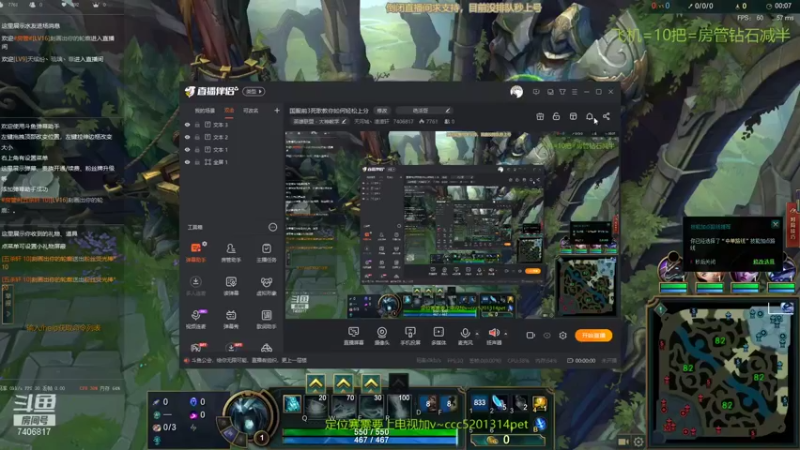Toggle visibility of the 文本1 layer
The width and height of the screenshot is (800, 450).
click(187, 149)
